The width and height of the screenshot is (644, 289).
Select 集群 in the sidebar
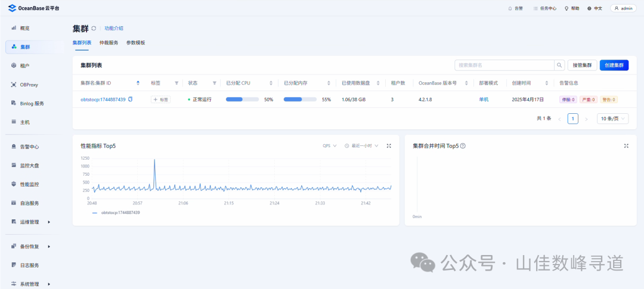[x=35, y=47]
